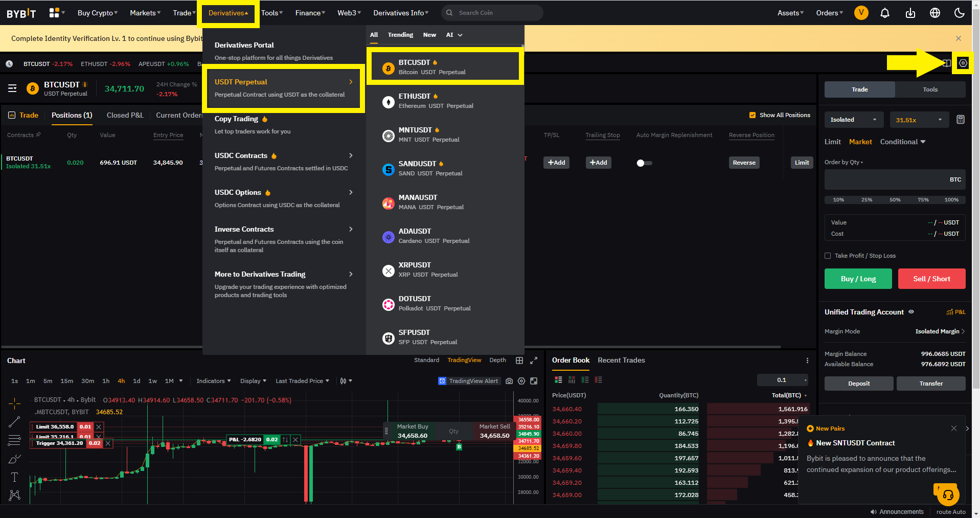Click the Search Coin input field

(x=492, y=13)
